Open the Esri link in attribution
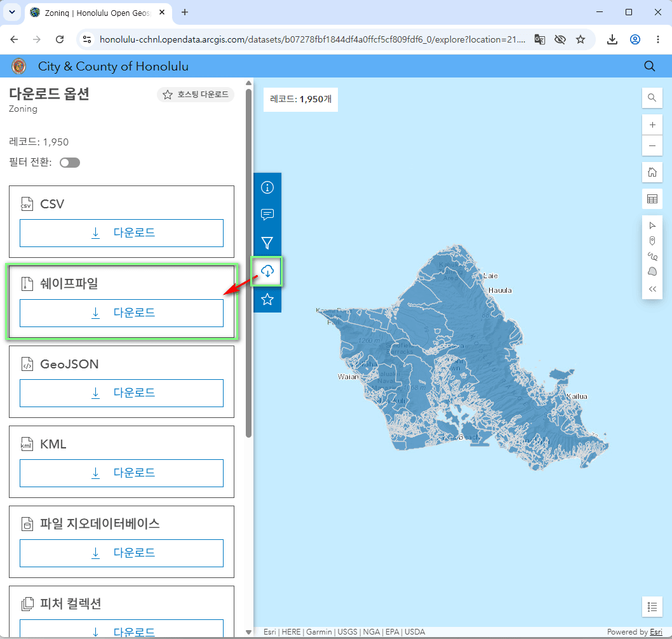This screenshot has width=672, height=639. pos(655,632)
